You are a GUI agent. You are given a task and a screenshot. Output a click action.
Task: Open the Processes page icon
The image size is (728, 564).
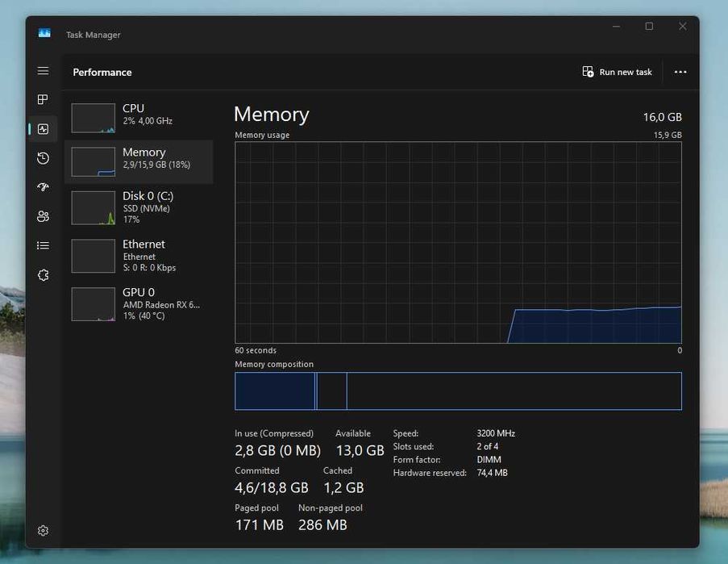tap(44, 99)
